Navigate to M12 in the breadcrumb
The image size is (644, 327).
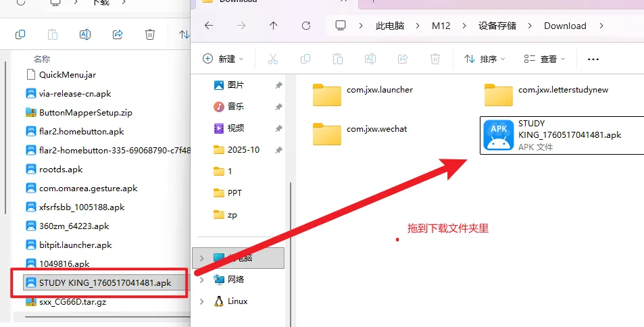coord(441,26)
